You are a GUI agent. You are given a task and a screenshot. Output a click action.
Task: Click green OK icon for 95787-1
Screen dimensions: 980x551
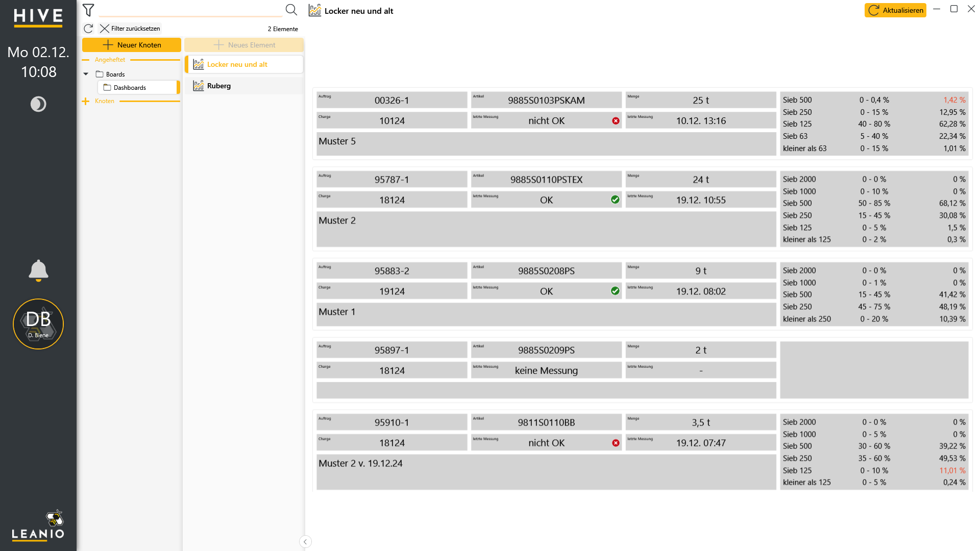pyautogui.click(x=615, y=200)
